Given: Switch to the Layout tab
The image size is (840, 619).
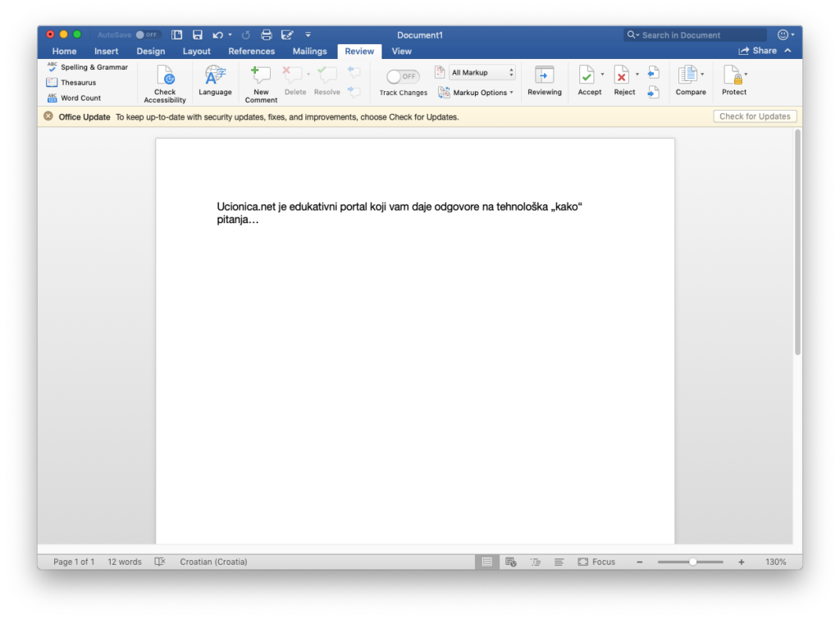Looking at the screenshot, I should click(196, 51).
